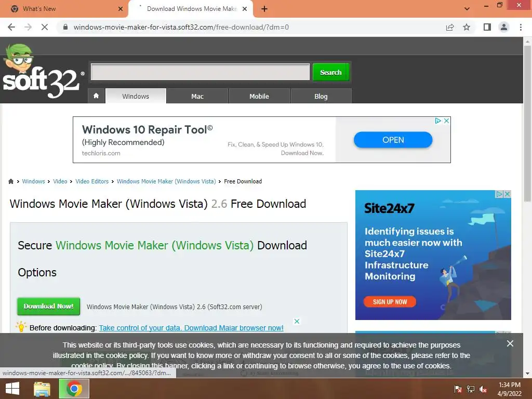Click the address bar URL text
532x399 pixels.
[x=181, y=27]
